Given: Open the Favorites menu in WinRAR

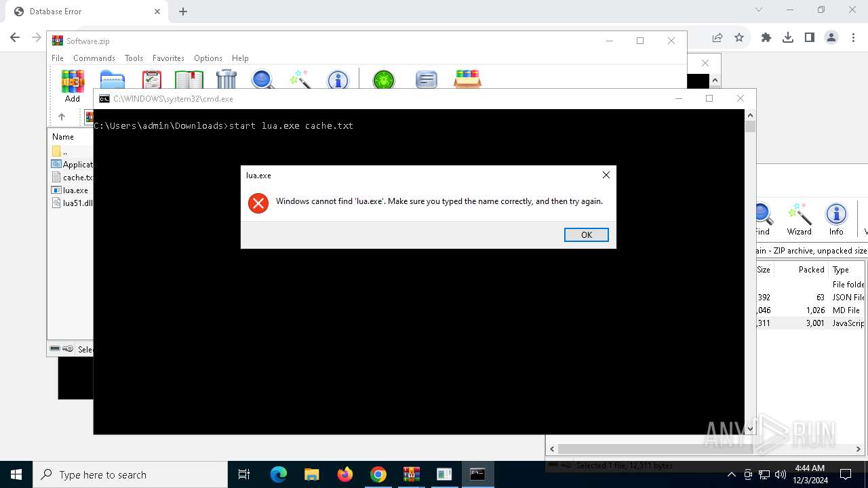Looking at the screenshot, I should click(168, 58).
